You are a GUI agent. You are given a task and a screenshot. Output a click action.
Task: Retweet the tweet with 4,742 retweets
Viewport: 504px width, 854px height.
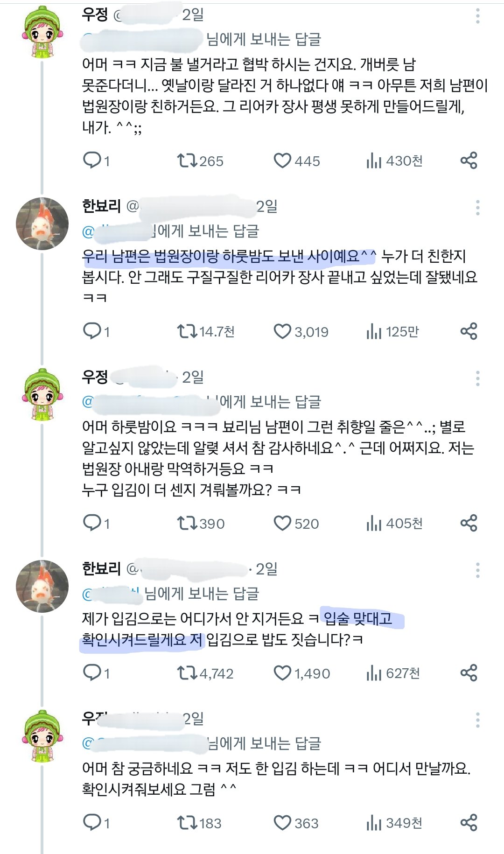187,673
